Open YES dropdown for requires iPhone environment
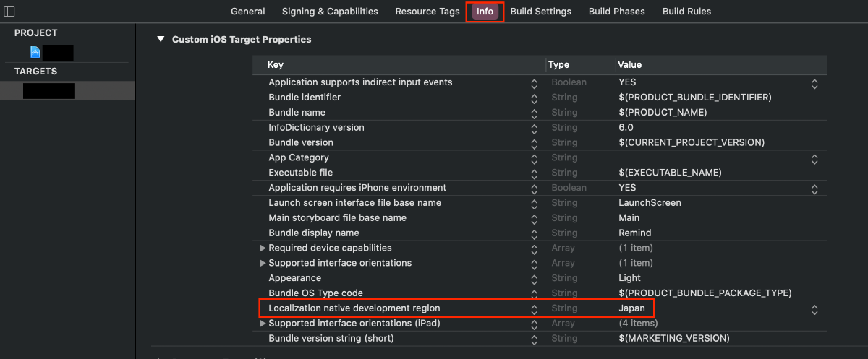Screen dimensions: 868x359 coord(814,189)
